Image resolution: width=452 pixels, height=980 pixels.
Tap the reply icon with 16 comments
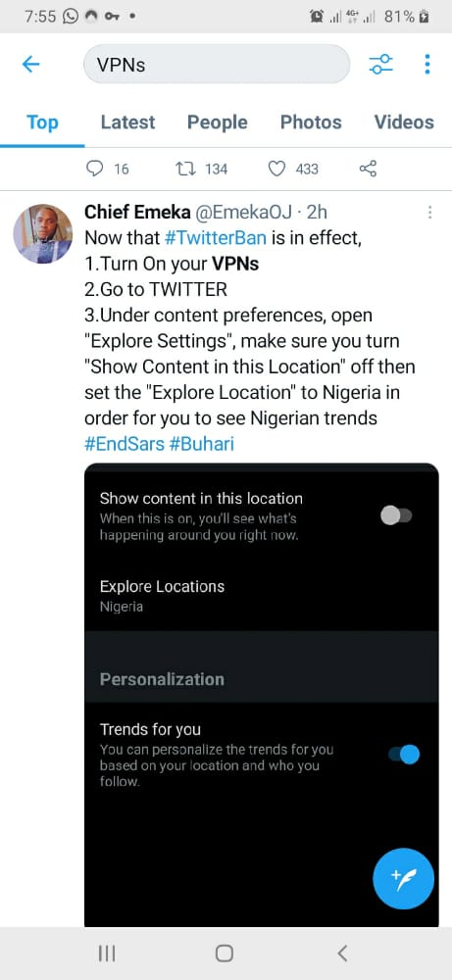pos(94,169)
